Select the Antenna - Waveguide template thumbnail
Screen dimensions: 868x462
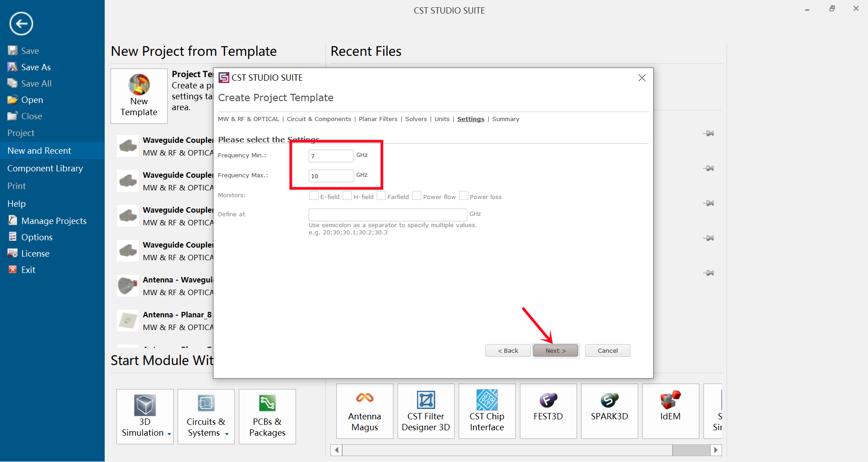(x=128, y=286)
